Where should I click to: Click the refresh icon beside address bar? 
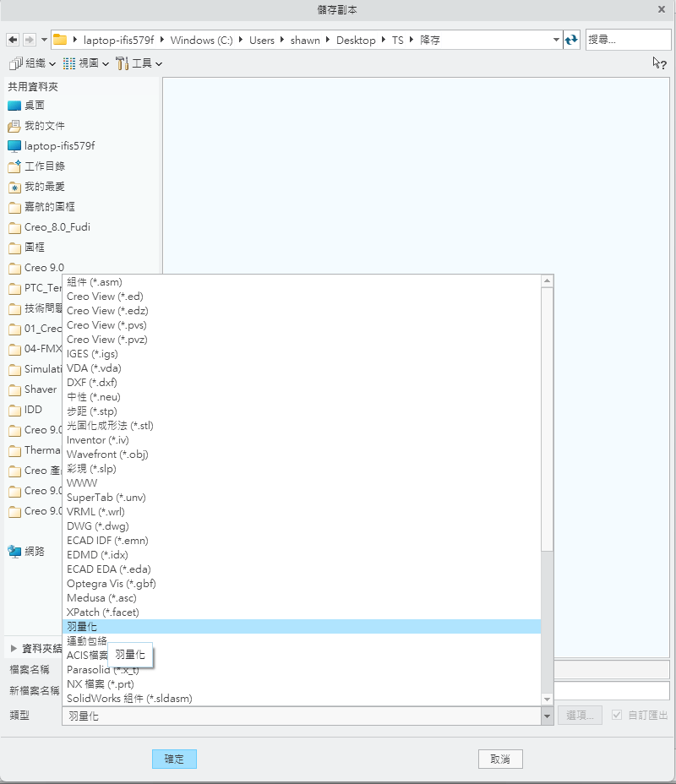[x=572, y=40]
